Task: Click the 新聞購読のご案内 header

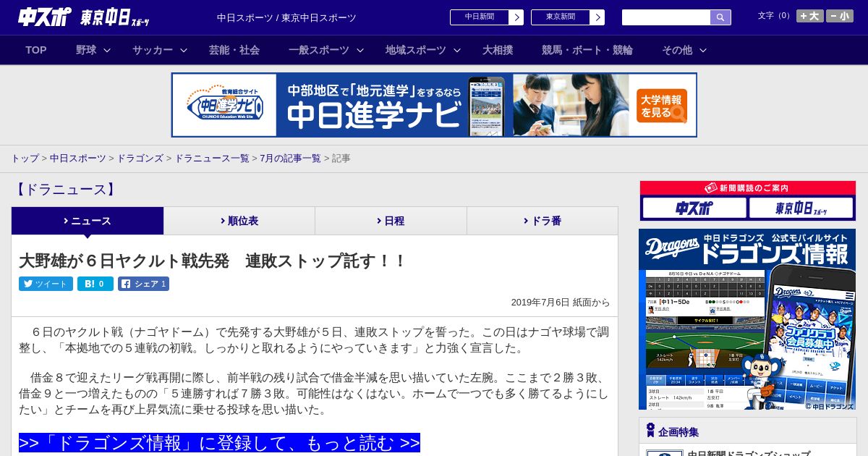Action: point(748,187)
